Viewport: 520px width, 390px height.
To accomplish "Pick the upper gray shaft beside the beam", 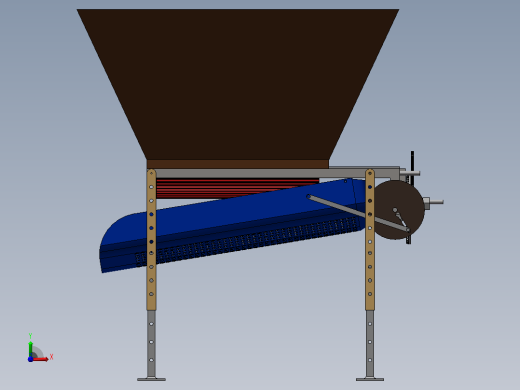I will pyautogui.click(x=410, y=174).
